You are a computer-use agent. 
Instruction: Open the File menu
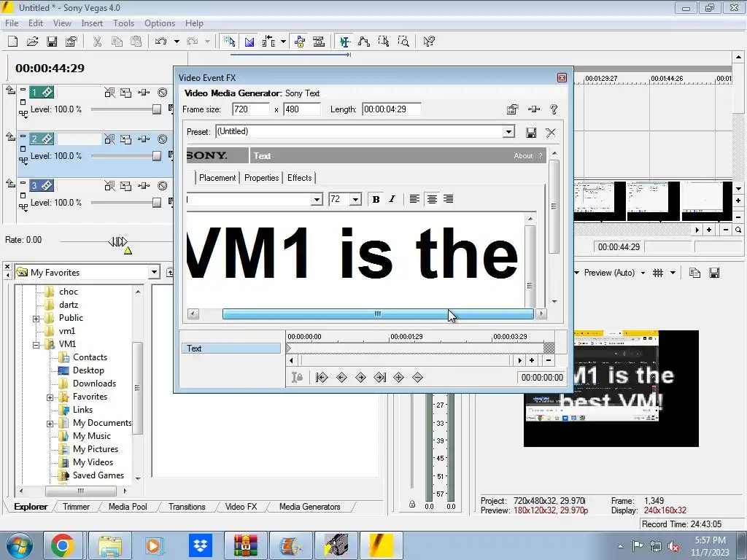[x=12, y=23]
